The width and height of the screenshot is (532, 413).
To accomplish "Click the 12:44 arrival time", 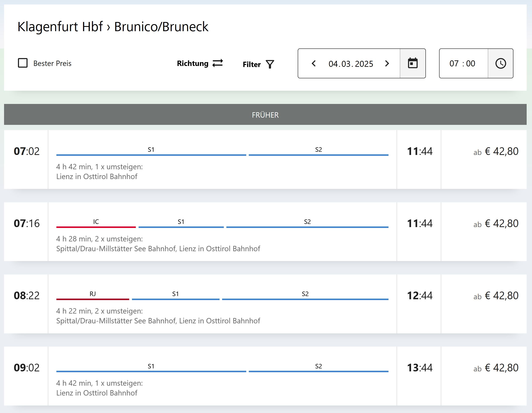I will 419,295.
